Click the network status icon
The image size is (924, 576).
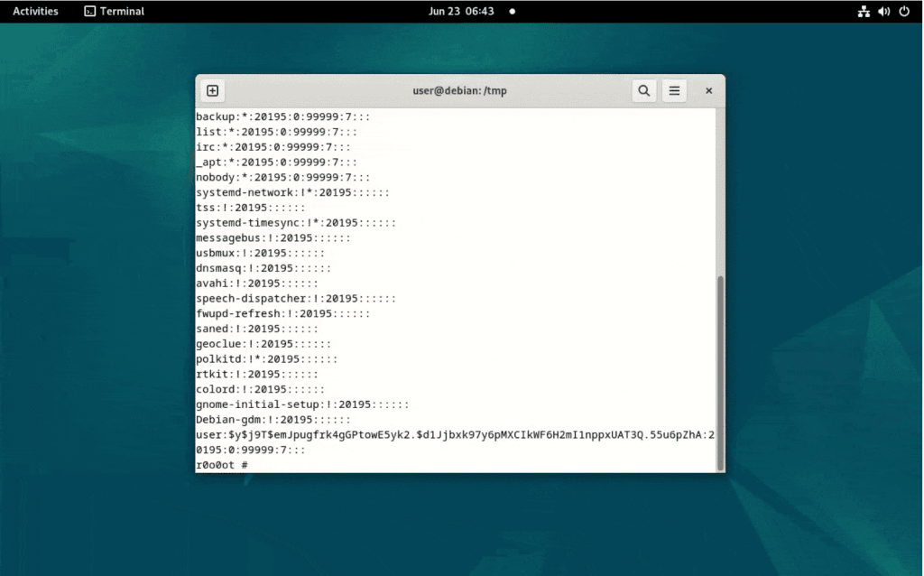[864, 11]
